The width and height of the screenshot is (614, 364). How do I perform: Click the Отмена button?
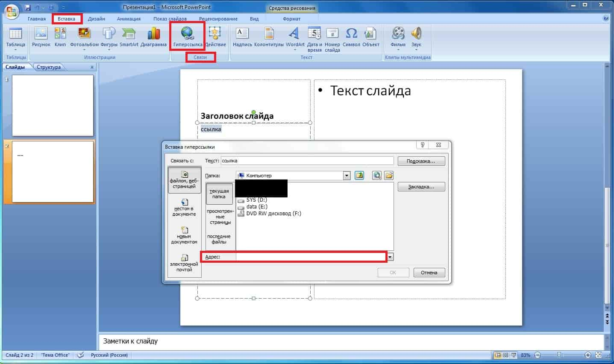click(429, 273)
